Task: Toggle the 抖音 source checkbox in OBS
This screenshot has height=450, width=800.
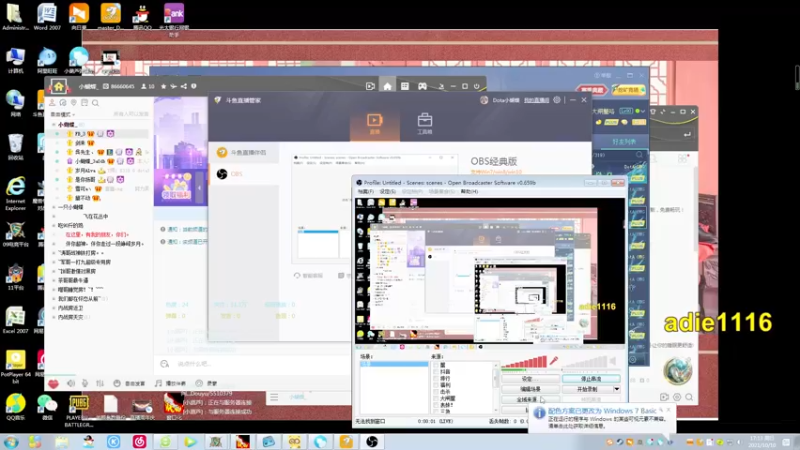Action: click(x=436, y=372)
